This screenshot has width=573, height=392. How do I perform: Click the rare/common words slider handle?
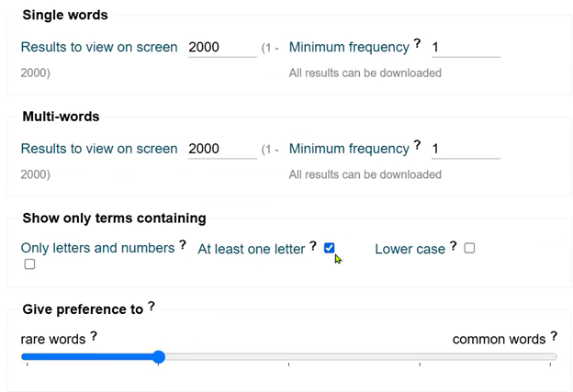pos(159,356)
